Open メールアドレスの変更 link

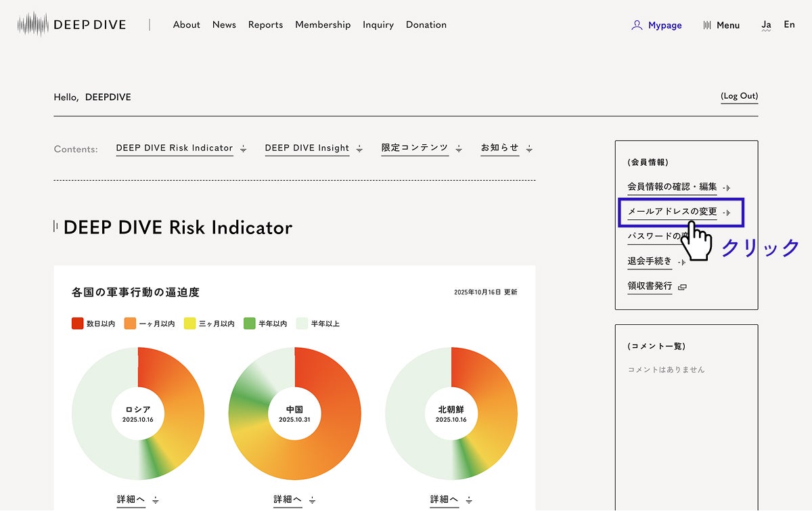point(672,212)
